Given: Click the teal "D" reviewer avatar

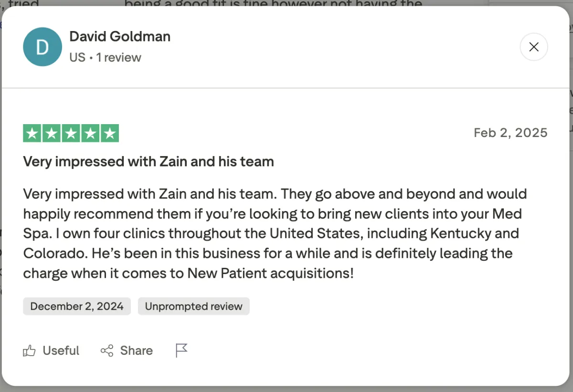Looking at the screenshot, I should click(42, 47).
